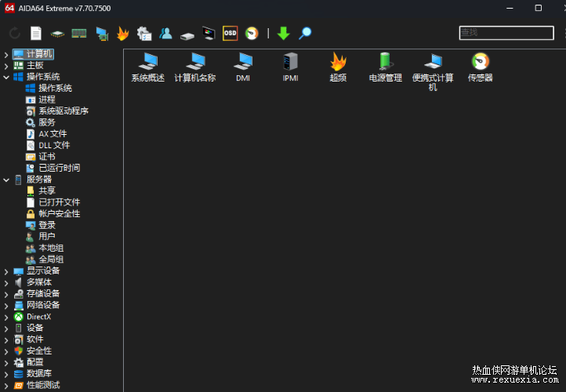Viewport: 566px width, 392px height.
Task: Expand the 存储设备 tree node
Action: [6, 294]
